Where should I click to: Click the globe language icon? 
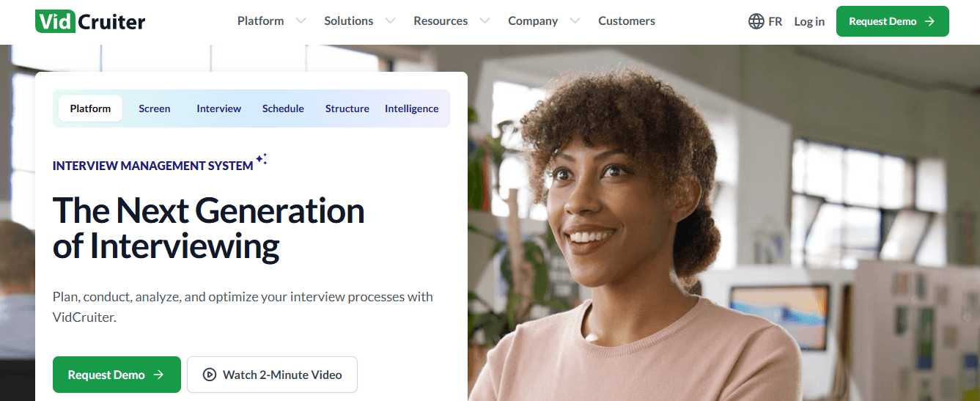click(756, 21)
